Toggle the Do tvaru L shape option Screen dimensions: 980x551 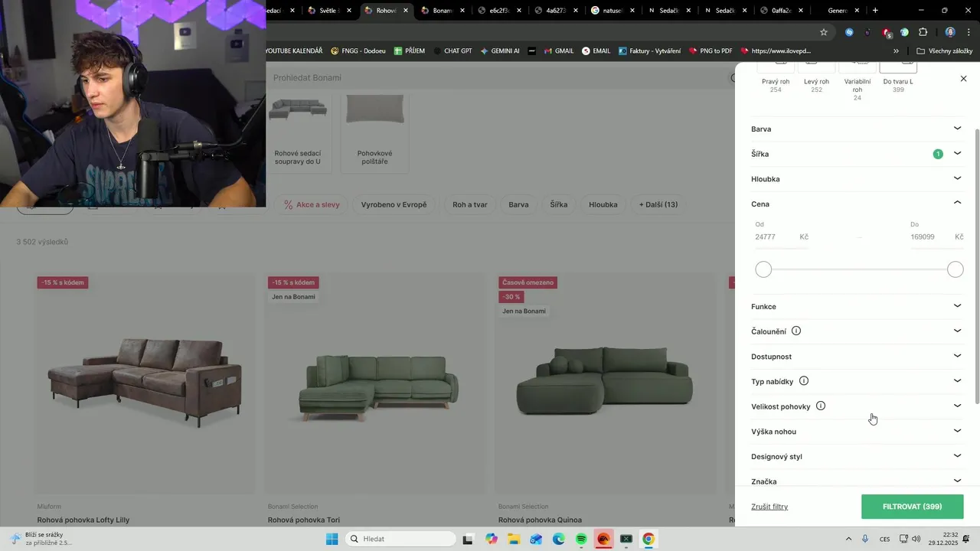coord(898,78)
